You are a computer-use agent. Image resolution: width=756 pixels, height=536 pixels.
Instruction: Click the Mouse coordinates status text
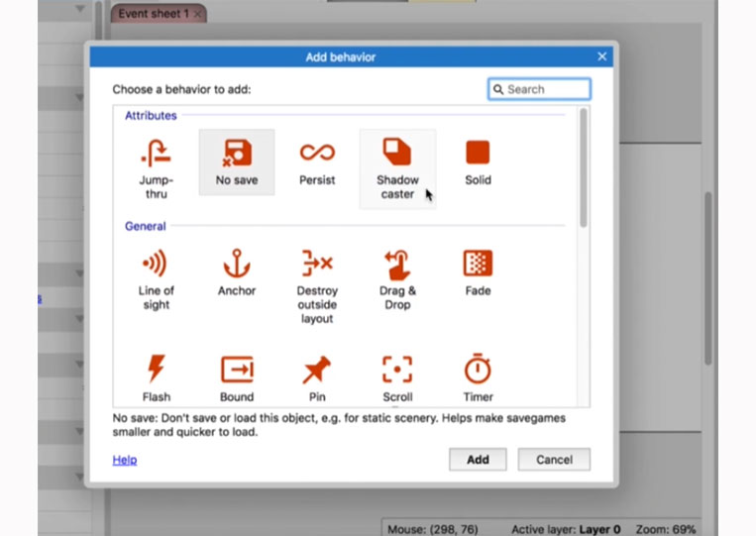pos(432,529)
